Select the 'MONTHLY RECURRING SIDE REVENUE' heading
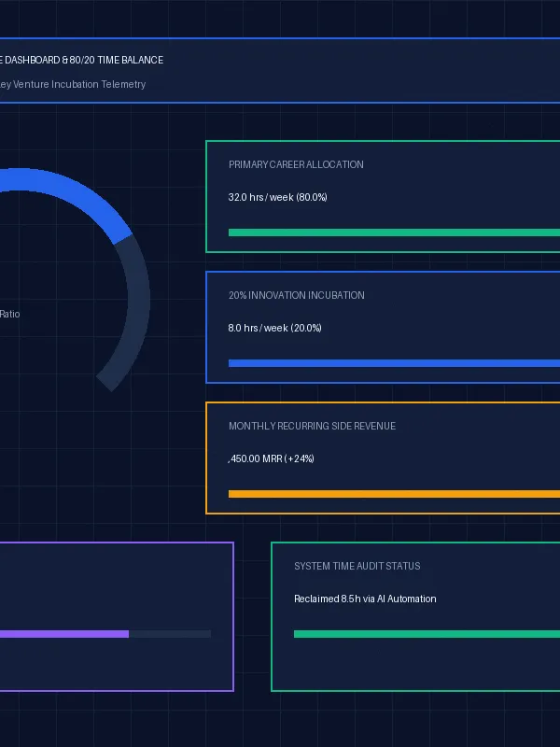 click(x=312, y=427)
